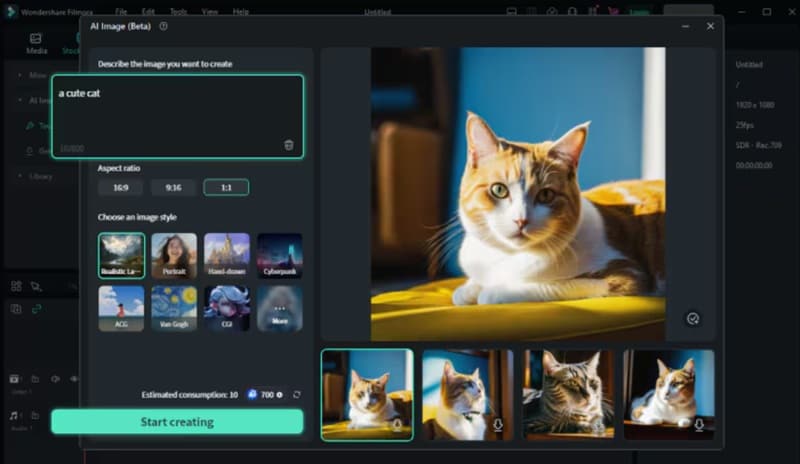Screen dimensions: 800x464
Task: Mute the Video 1 track audio
Action: (x=55, y=379)
